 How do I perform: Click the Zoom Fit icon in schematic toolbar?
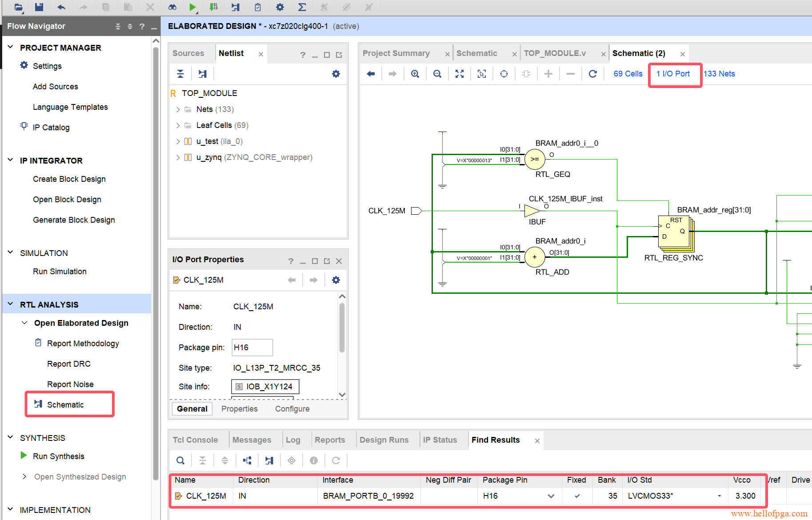[460, 74]
